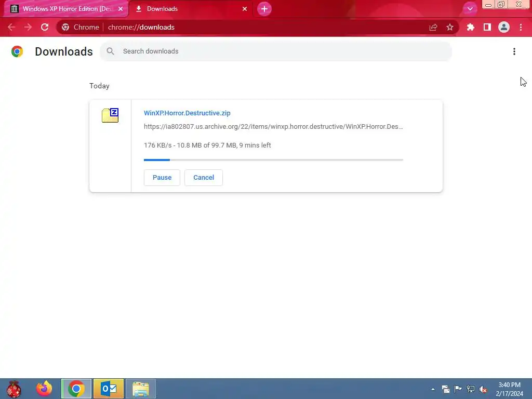The width and height of the screenshot is (532, 399).
Task: Click Chrome icon in the taskbar
Action: tap(76, 389)
